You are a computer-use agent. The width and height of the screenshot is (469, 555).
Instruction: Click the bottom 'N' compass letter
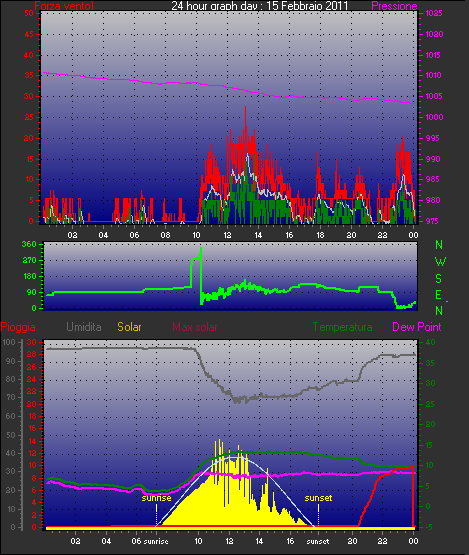point(439,311)
